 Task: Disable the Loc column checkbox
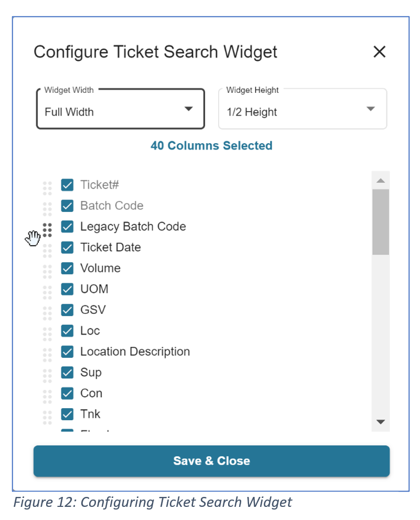[x=67, y=331]
